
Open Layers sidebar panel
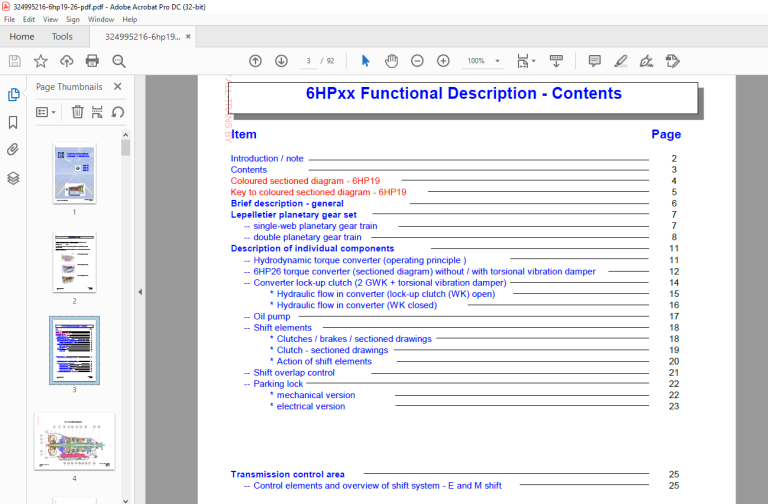coord(13,178)
